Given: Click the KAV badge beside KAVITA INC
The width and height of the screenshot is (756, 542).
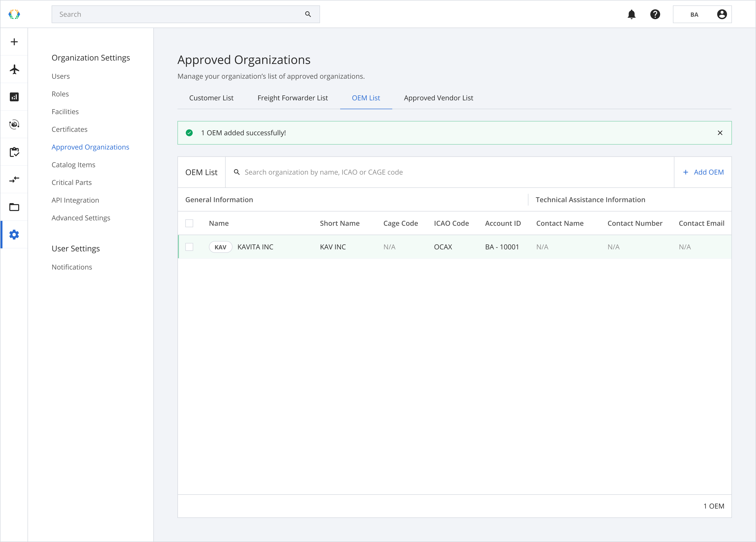Looking at the screenshot, I should tap(220, 247).
